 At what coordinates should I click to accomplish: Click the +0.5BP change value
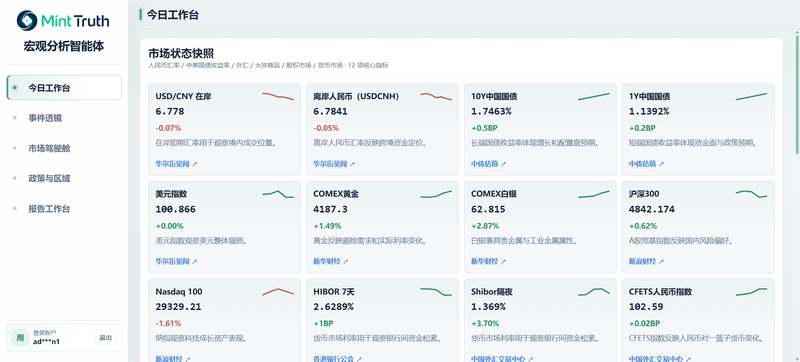(485, 128)
